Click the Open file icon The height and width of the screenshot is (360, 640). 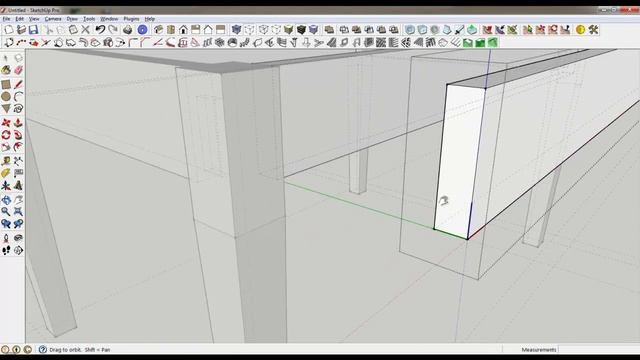[21, 29]
